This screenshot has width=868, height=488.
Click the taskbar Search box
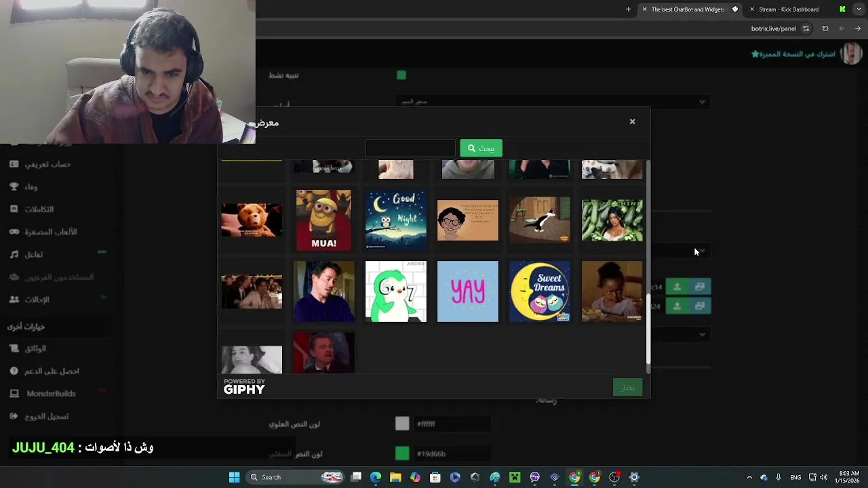tap(296, 477)
